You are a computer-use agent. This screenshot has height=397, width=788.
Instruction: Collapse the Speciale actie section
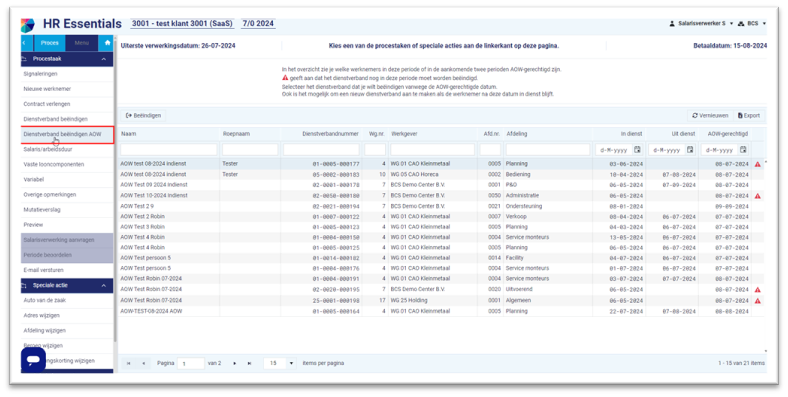tap(104, 285)
